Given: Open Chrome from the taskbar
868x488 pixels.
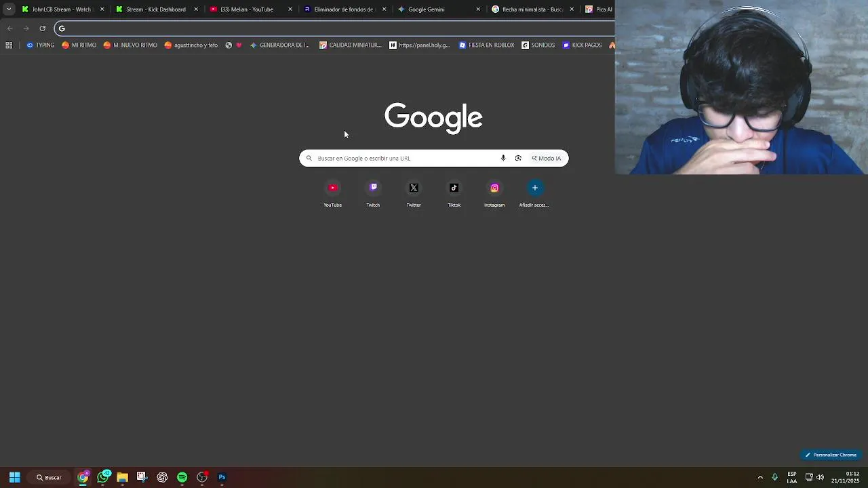Looking at the screenshot, I should 83,477.
